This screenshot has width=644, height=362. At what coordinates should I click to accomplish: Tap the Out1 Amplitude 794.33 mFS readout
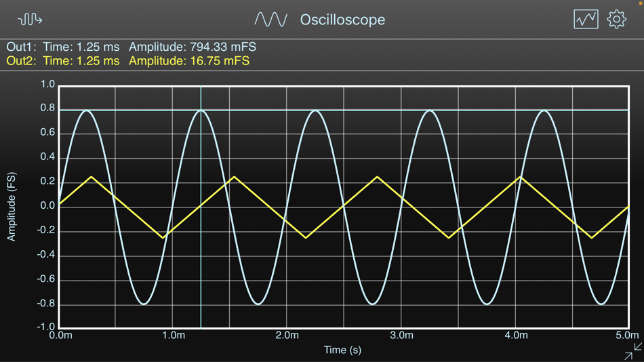tap(193, 47)
